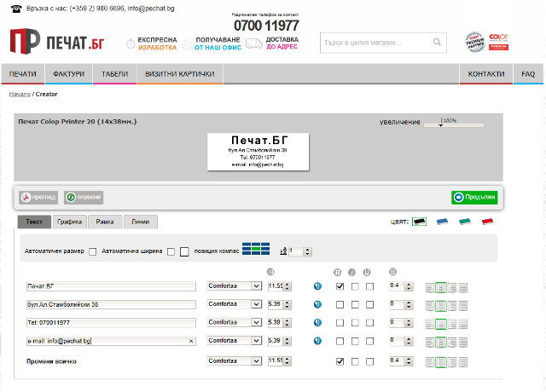This screenshot has height=392, width=546.
Task: Toggle Автоматична ширина checkbox
Action: [171, 251]
